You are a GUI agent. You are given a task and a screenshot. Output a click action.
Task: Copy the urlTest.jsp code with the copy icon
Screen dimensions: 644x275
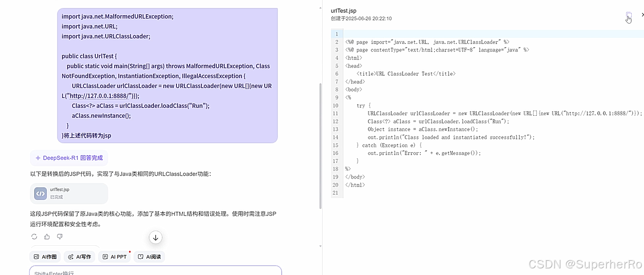tap(628, 16)
